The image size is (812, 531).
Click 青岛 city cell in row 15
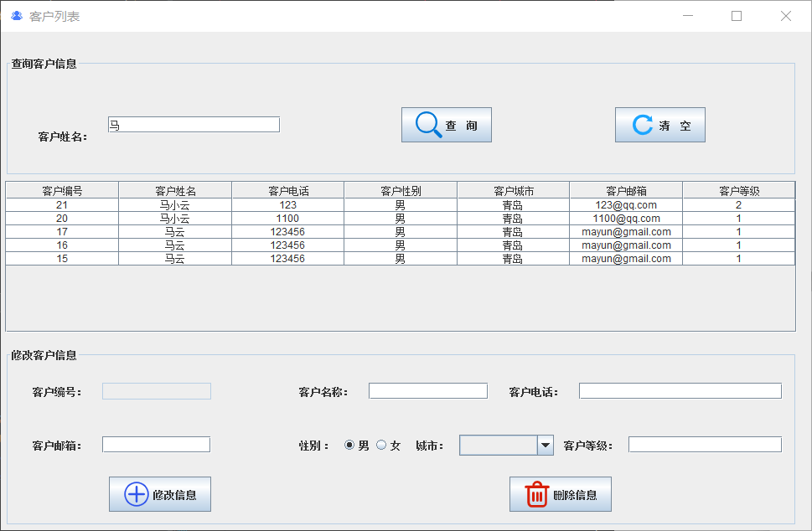pyautogui.click(x=513, y=259)
